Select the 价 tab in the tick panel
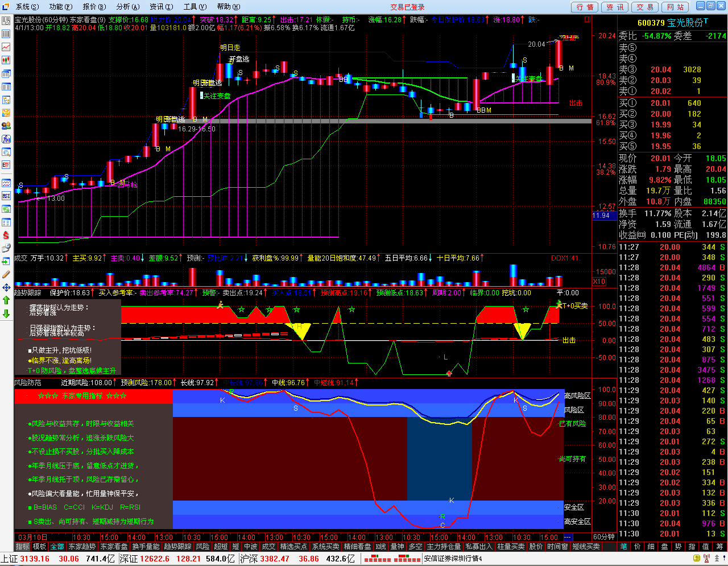 point(637,547)
